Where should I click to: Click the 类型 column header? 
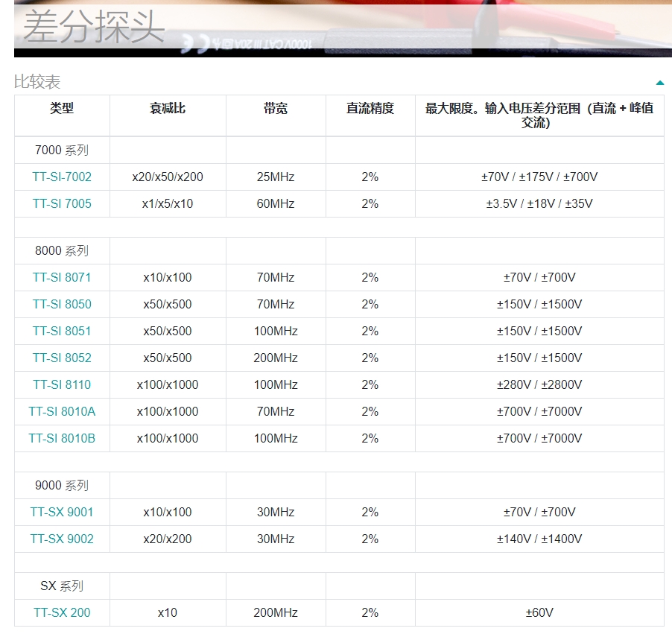click(62, 108)
